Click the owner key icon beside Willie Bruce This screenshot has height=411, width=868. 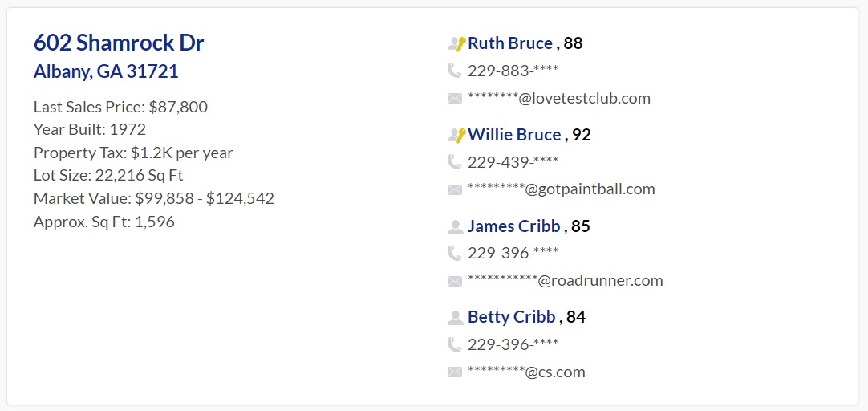click(456, 135)
